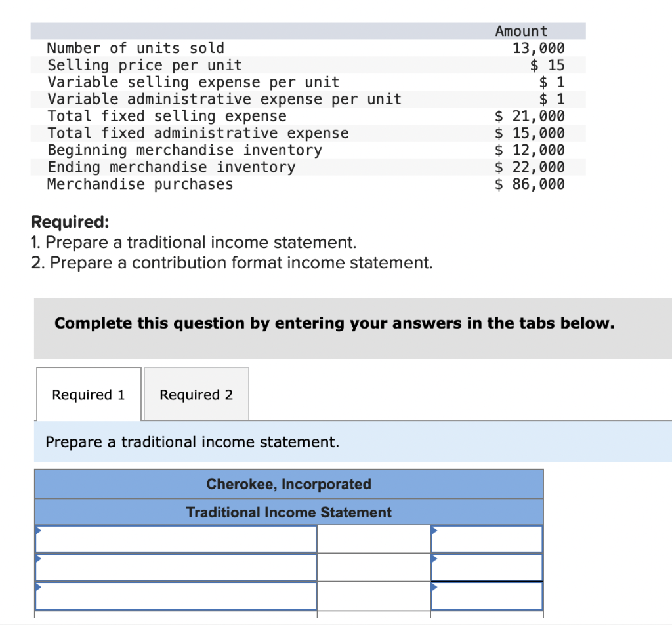Screen dimensions: 672x625
Task: Open the first row label dropdown
Action: [x=39, y=531]
